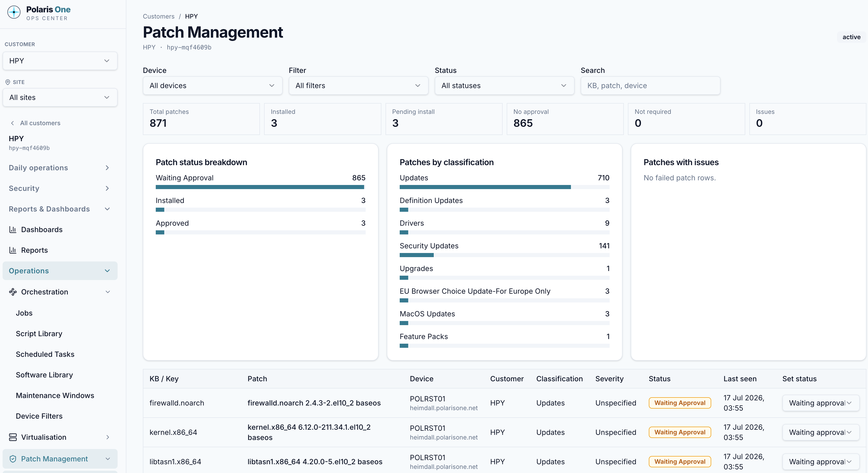Click the KB / Key column header
The width and height of the screenshot is (868, 473).
164,379
